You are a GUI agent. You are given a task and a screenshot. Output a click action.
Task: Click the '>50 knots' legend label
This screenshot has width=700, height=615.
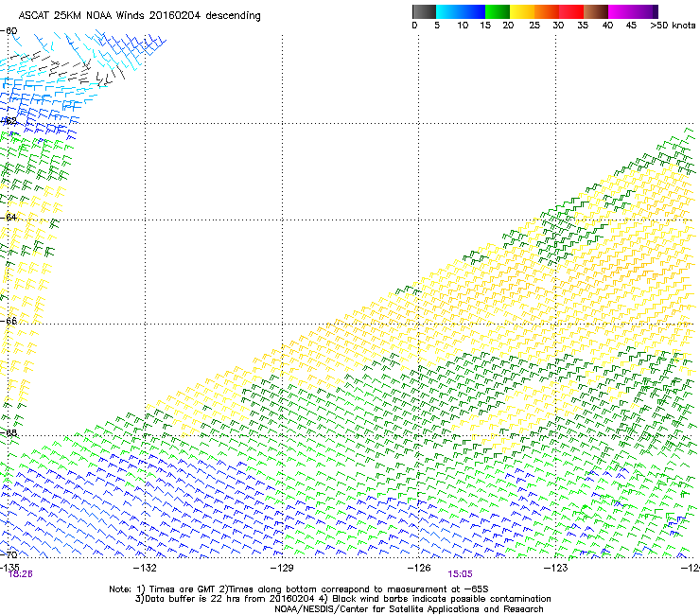click(x=673, y=26)
